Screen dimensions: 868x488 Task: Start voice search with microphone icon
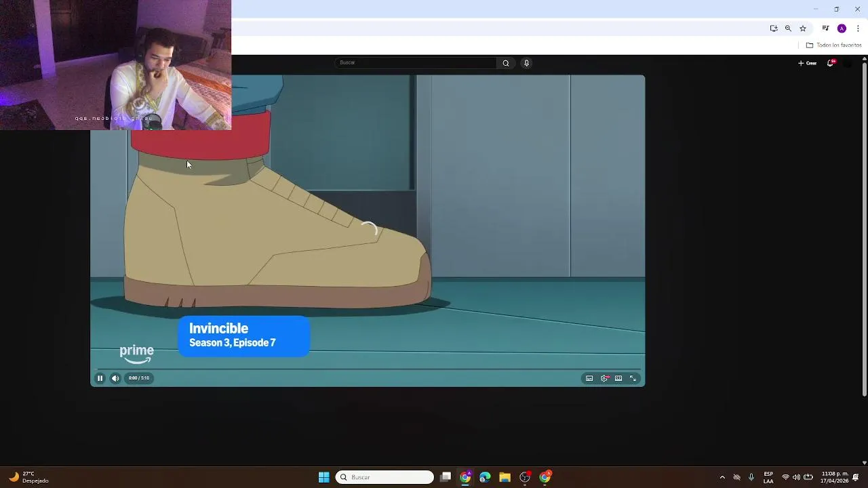click(526, 63)
